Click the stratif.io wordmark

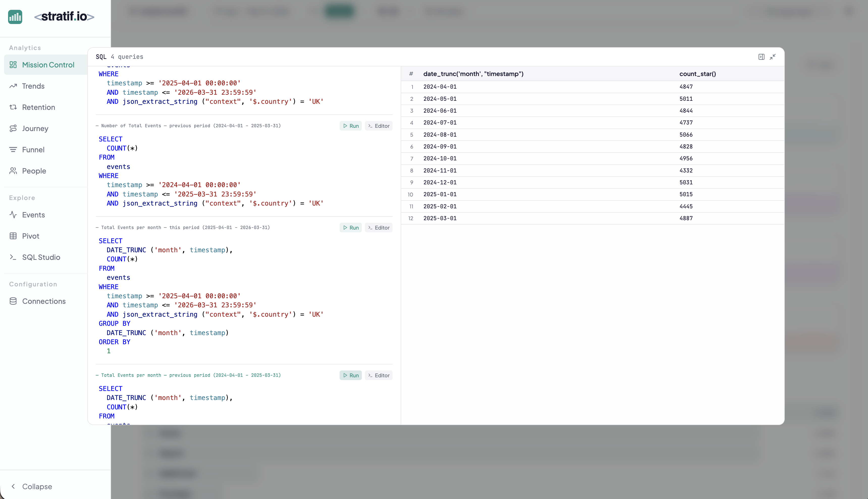click(x=64, y=16)
